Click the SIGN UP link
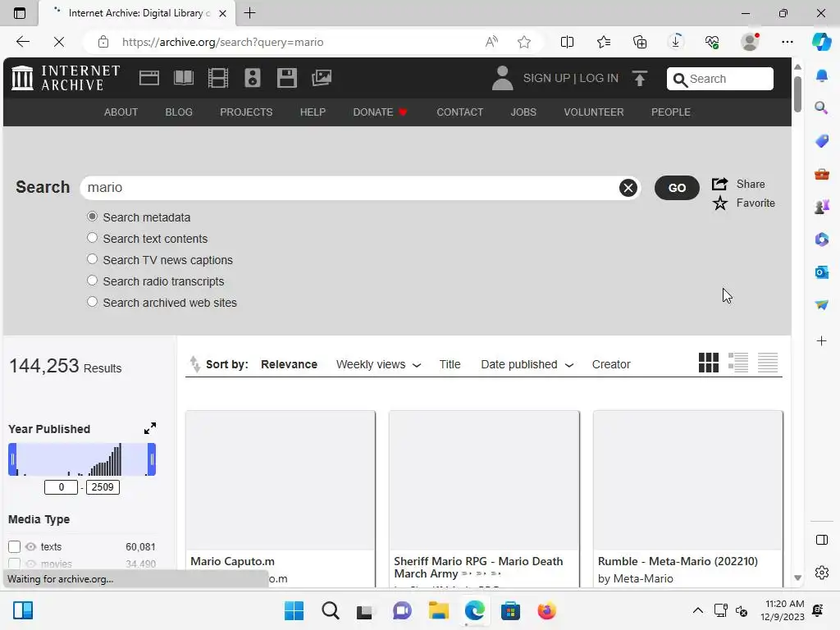The image size is (840, 630). 546,78
